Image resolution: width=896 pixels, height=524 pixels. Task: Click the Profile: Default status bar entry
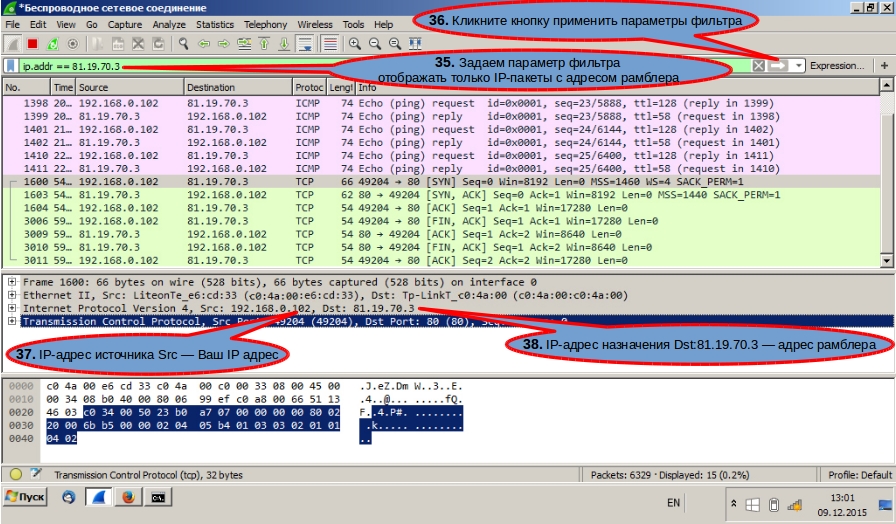(x=860, y=475)
